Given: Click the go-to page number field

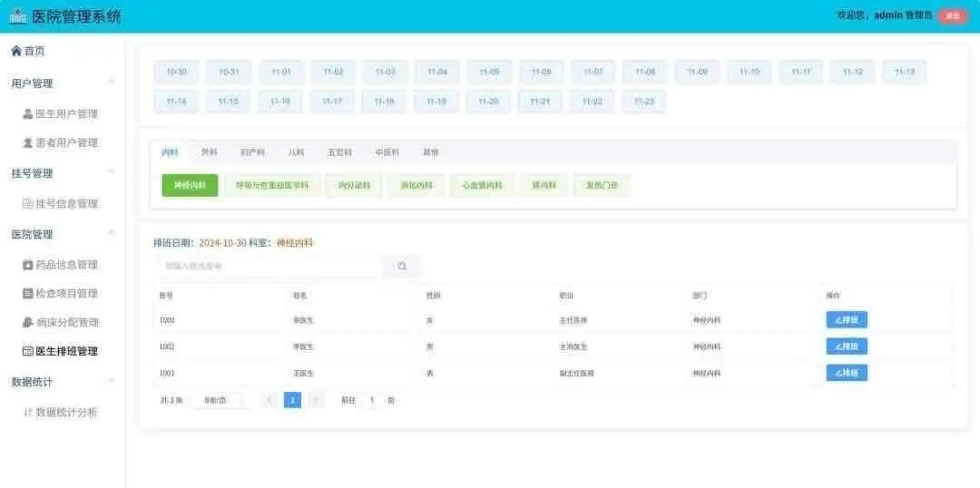Looking at the screenshot, I should [372, 401].
